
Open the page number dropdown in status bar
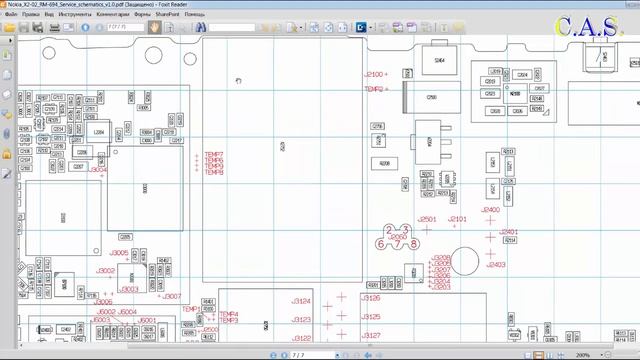pos(337,356)
